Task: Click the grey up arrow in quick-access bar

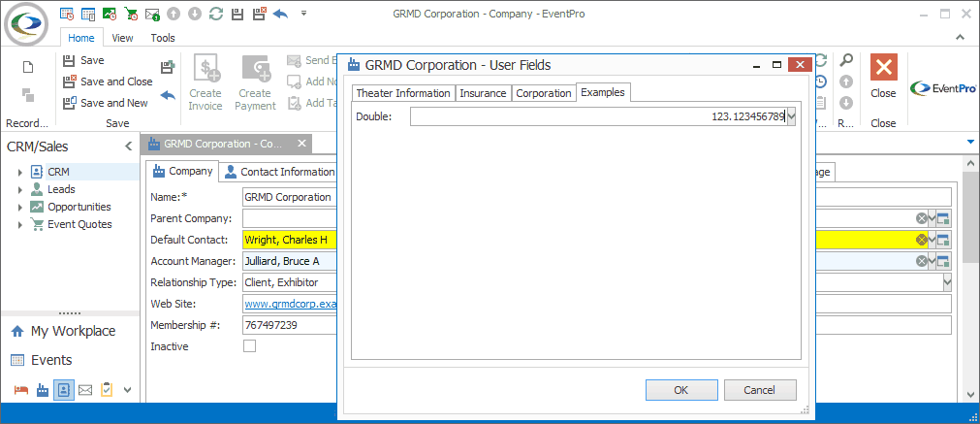Action: click(174, 14)
